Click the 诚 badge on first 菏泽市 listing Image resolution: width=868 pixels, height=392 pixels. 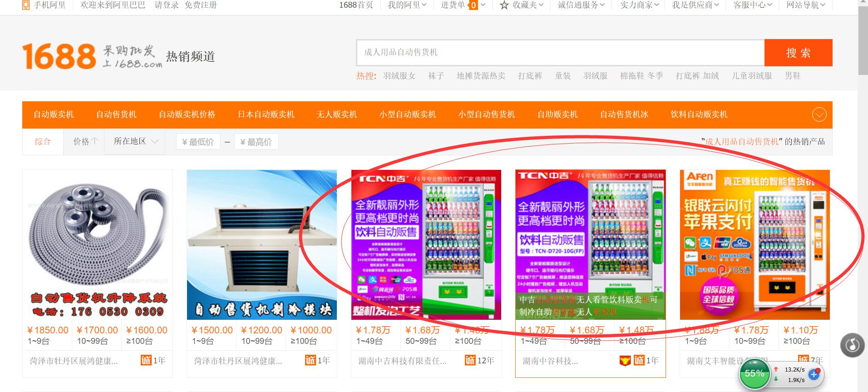(146, 360)
